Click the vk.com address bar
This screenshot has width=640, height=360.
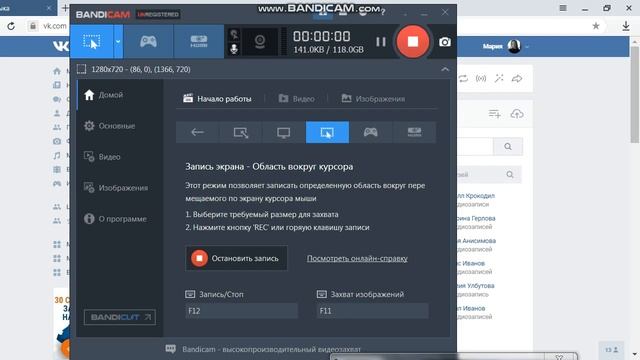(55, 26)
